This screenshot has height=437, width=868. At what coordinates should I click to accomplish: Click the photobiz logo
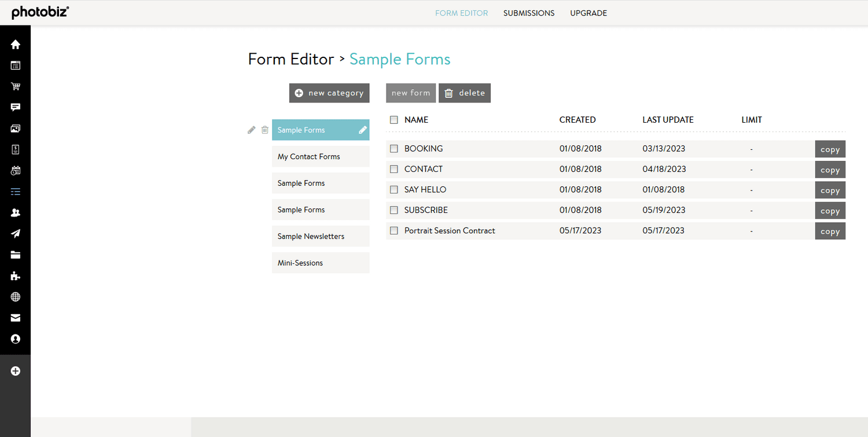pos(40,12)
